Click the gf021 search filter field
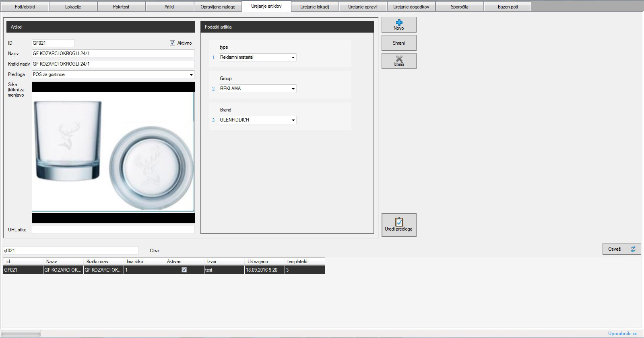The width and height of the screenshot is (644, 338). [71, 251]
